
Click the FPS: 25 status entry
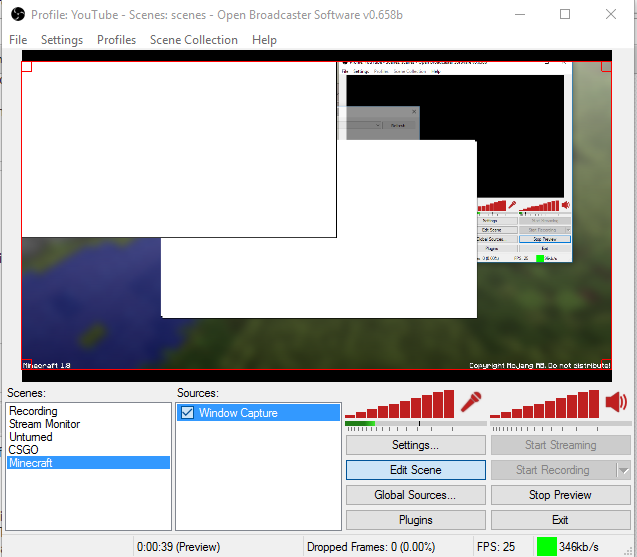(x=496, y=547)
